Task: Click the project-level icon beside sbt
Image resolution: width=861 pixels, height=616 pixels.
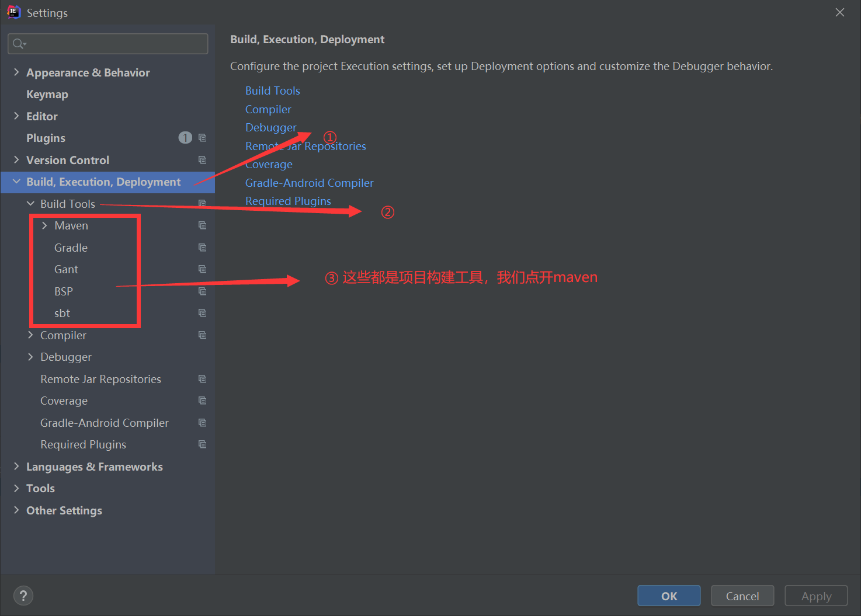Action: tap(202, 313)
